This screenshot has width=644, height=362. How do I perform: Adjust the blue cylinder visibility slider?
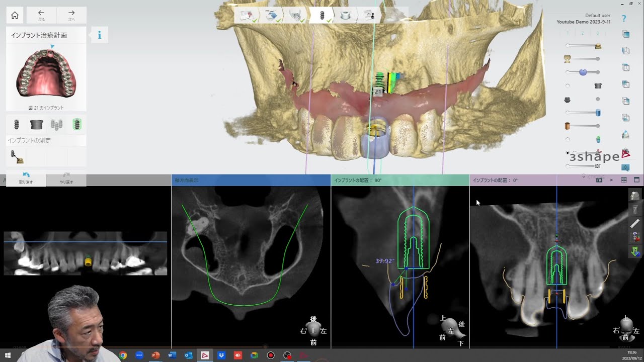tap(583, 113)
